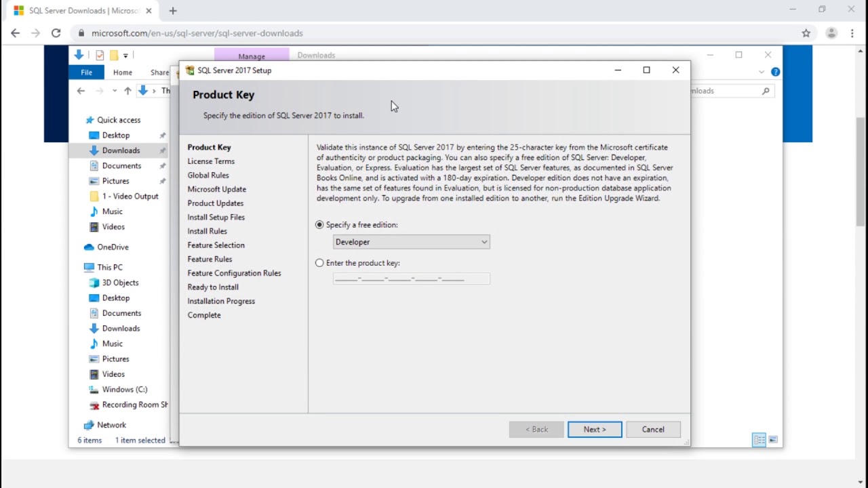This screenshot has width=868, height=488.
Task: Click 'Product Updates' in the setup steps
Action: point(216,203)
